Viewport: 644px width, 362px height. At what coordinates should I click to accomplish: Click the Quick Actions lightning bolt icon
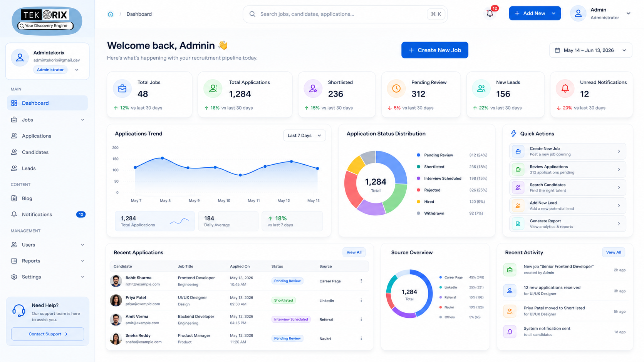(x=513, y=133)
